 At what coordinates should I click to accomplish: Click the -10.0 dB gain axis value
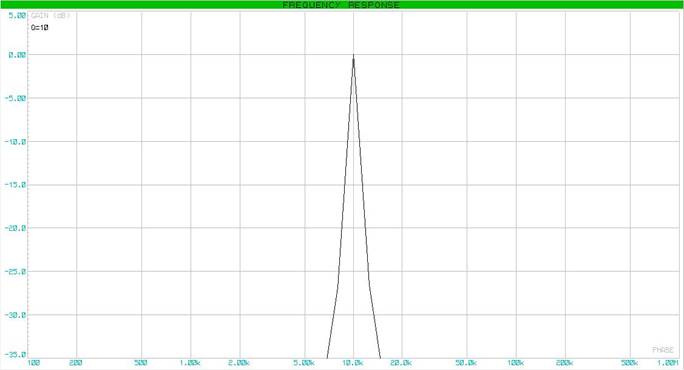click(x=16, y=142)
